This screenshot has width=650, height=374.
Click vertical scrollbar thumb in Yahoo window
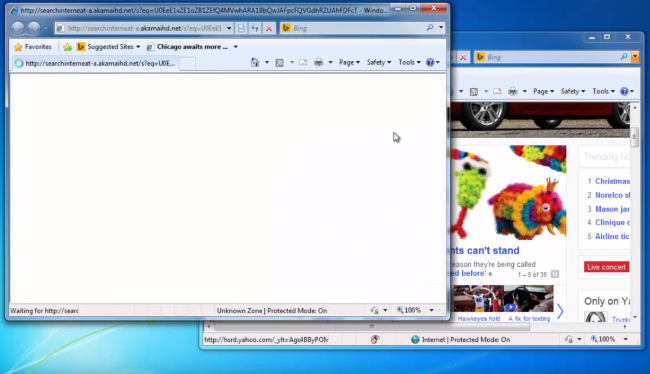tap(635, 136)
